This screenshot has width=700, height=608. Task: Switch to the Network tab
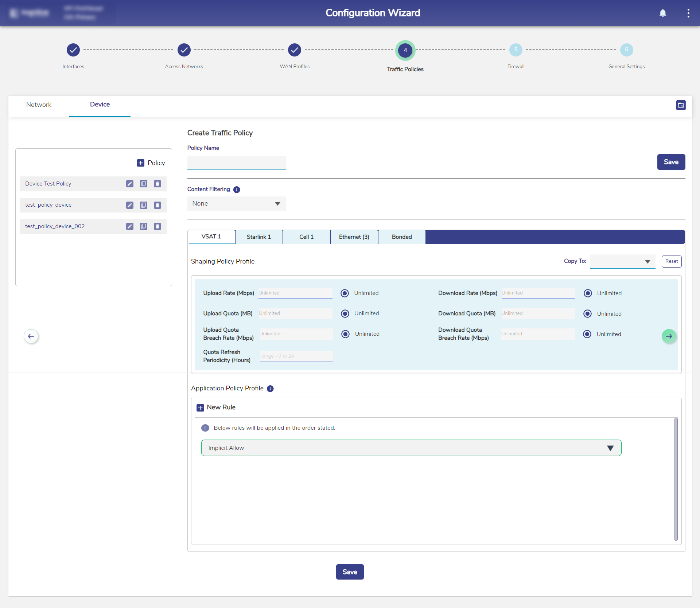click(x=39, y=105)
